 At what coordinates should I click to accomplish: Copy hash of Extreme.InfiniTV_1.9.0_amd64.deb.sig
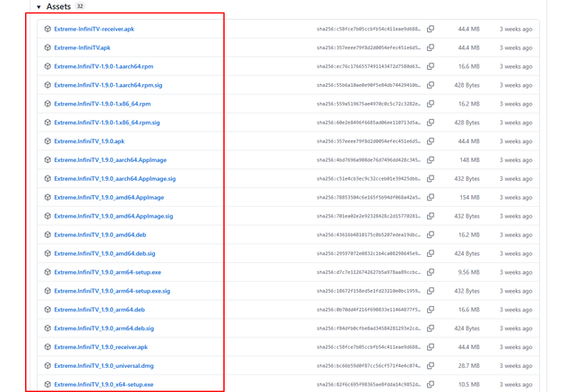pyautogui.click(x=431, y=253)
